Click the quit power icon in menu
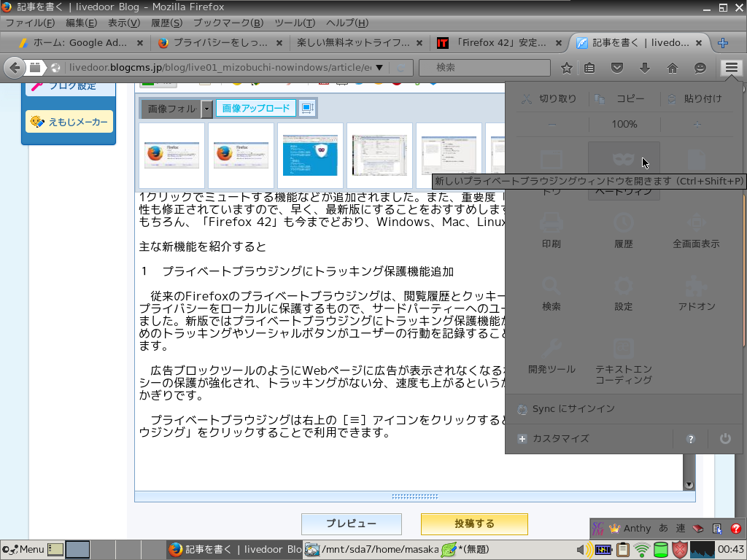 point(725,438)
